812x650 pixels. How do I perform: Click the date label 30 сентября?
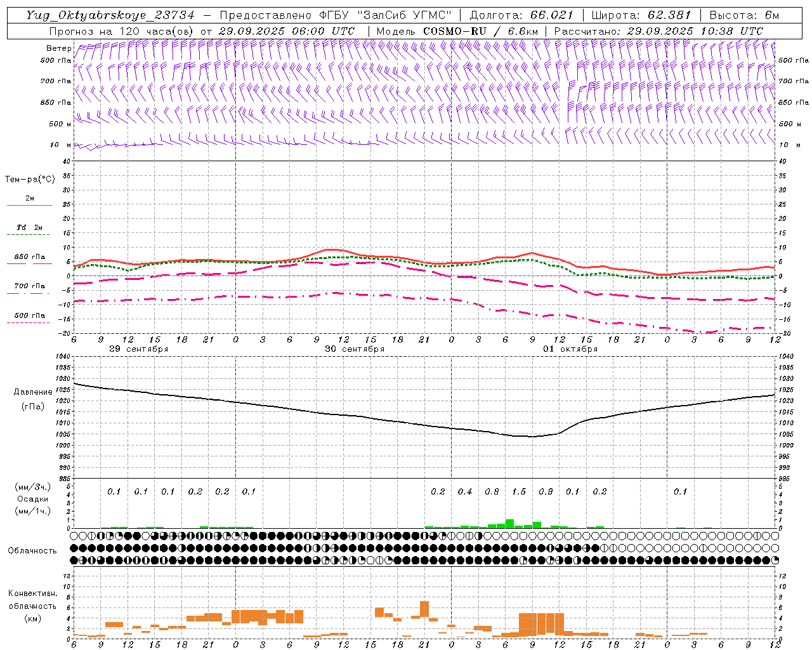point(354,349)
